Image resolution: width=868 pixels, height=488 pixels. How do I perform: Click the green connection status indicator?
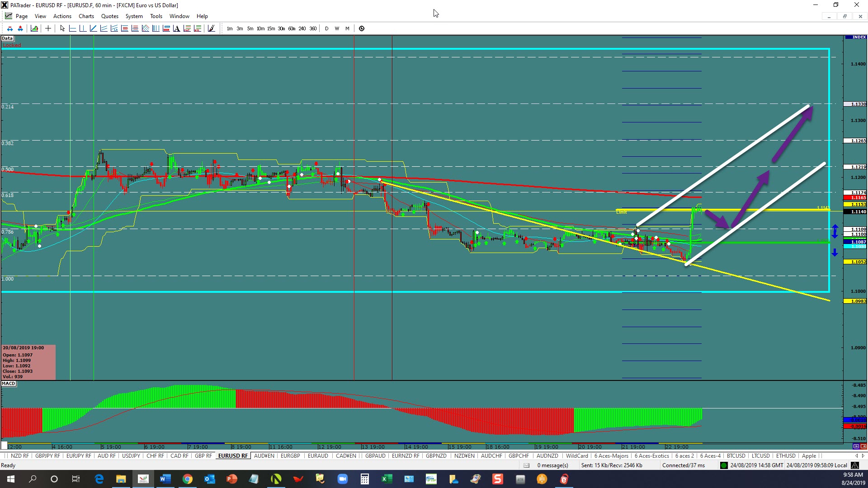(x=724, y=465)
